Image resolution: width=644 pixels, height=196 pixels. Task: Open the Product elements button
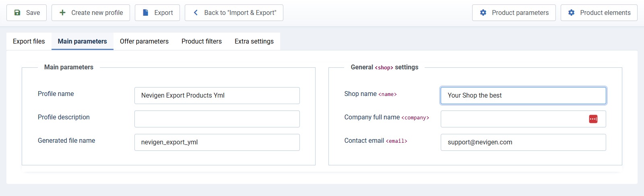599,13
